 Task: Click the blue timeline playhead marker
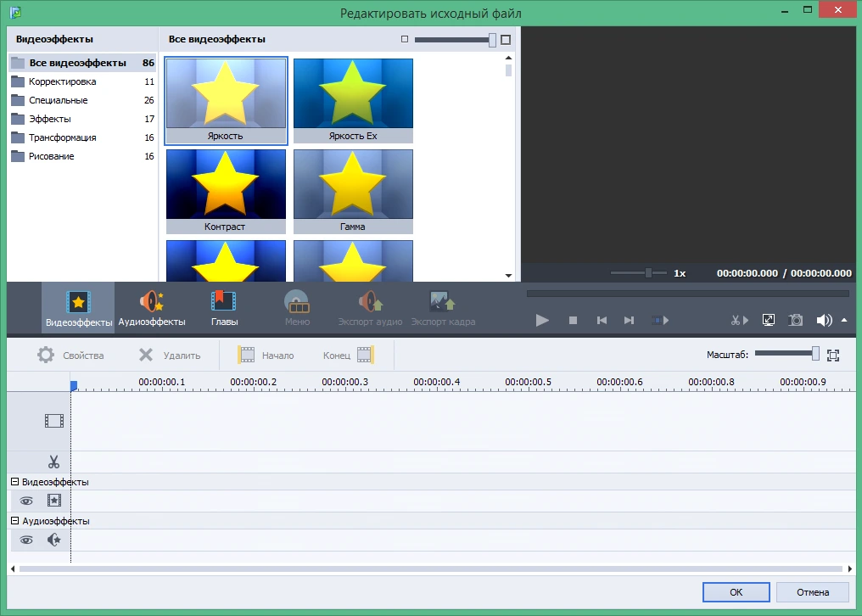point(74,386)
